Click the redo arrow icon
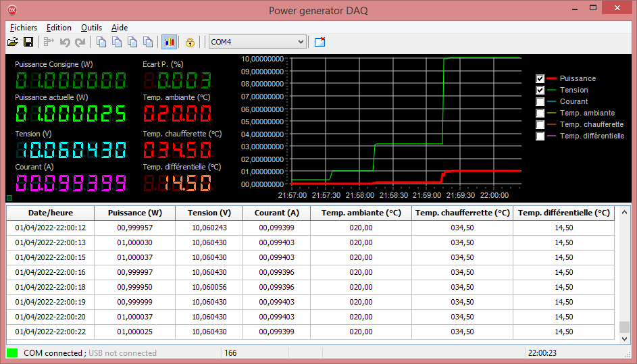The width and height of the screenshot is (637, 364). [x=80, y=42]
